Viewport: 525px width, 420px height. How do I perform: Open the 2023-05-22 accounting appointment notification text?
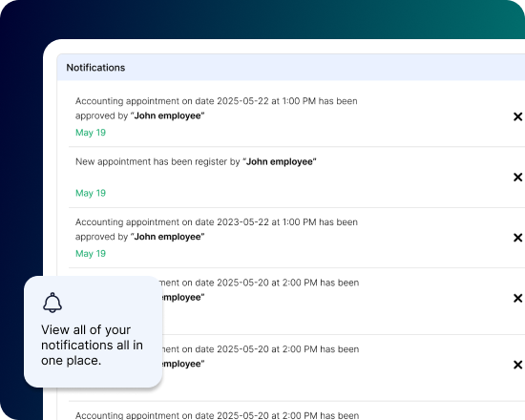(x=217, y=229)
